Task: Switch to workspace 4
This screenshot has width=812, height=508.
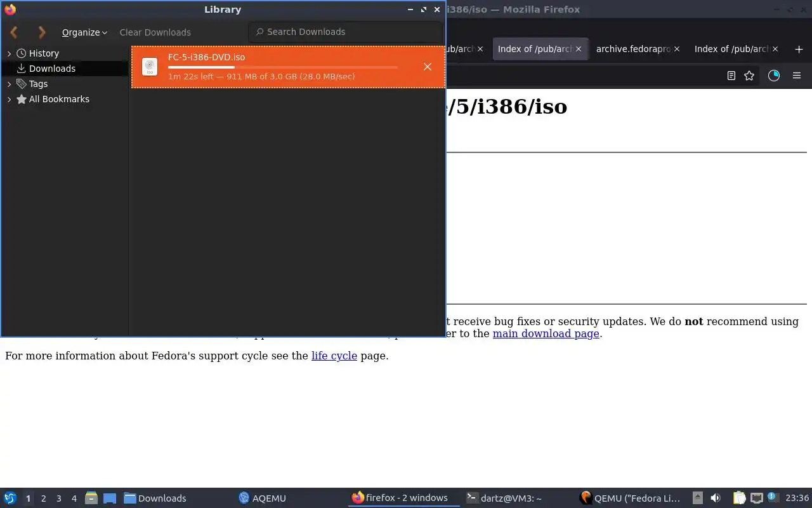Action: [x=74, y=498]
